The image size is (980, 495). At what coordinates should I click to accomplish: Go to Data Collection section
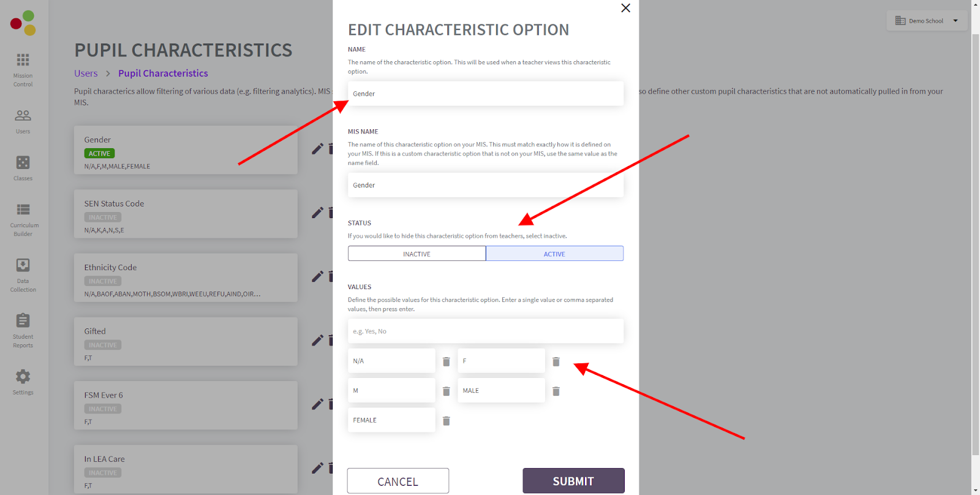[x=23, y=275]
